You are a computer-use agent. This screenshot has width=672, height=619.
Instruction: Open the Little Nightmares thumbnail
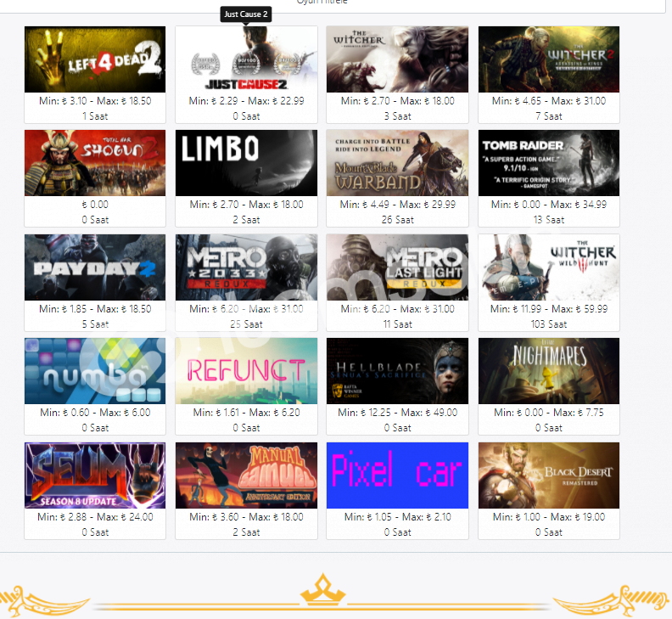pyautogui.click(x=549, y=371)
